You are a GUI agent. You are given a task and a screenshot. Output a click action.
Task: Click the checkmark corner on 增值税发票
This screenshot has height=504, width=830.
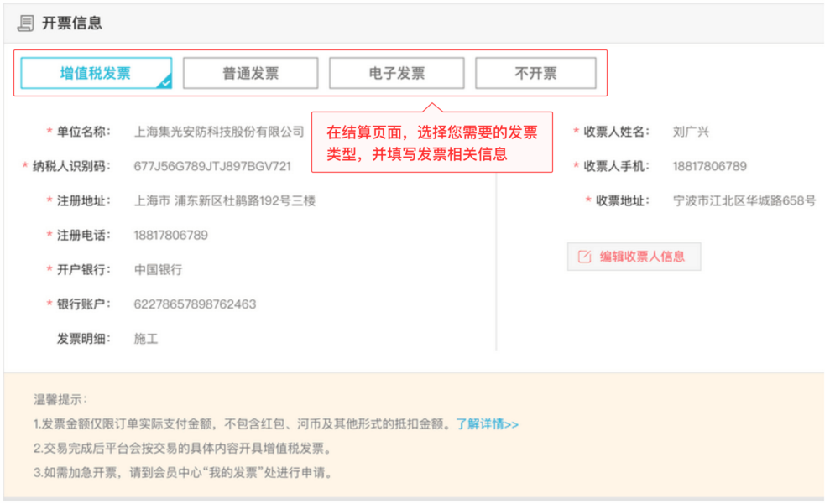tap(165, 82)
